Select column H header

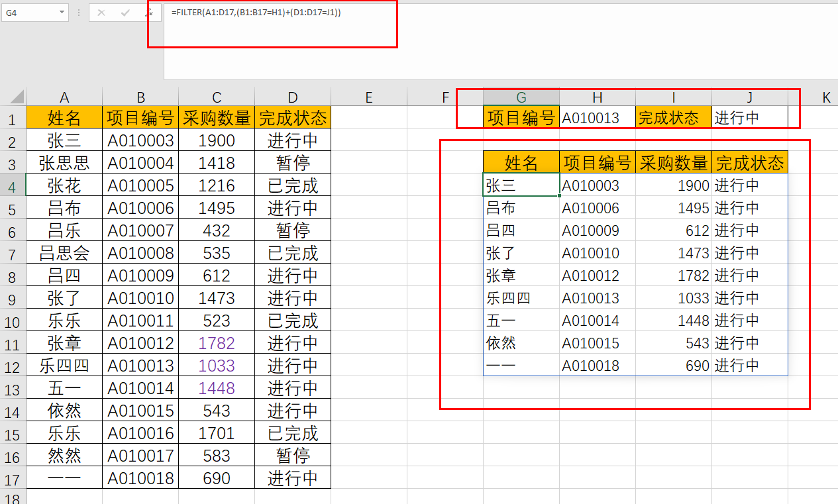[598, 97]
